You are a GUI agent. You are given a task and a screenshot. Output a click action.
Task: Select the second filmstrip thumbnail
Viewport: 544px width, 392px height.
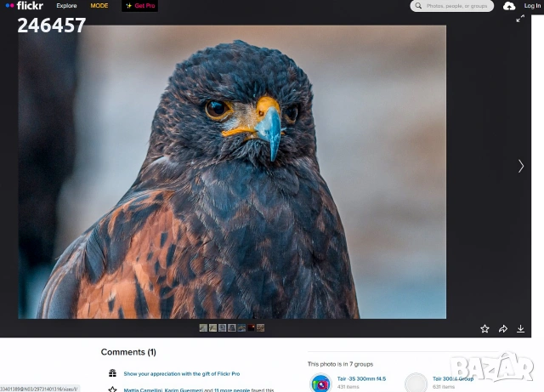212,327
